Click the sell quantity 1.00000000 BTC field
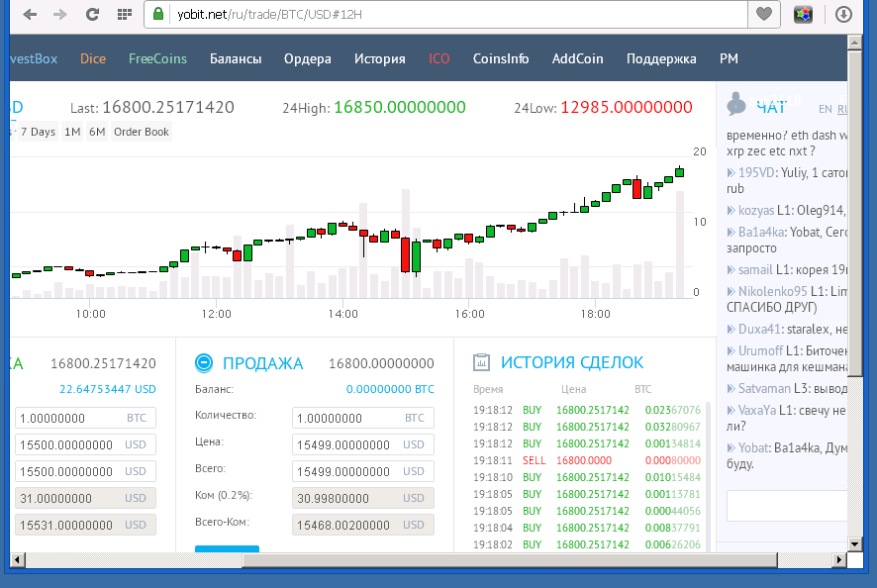 363,418
